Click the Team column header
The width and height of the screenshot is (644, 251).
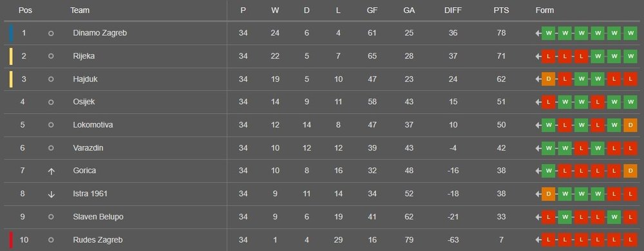[80, 10]
